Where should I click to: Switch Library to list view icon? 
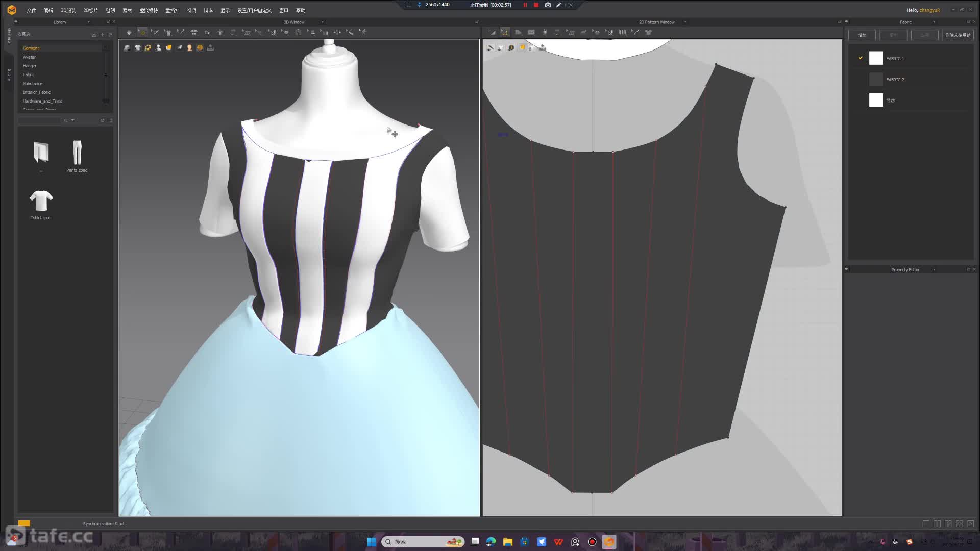click(110, 120)
